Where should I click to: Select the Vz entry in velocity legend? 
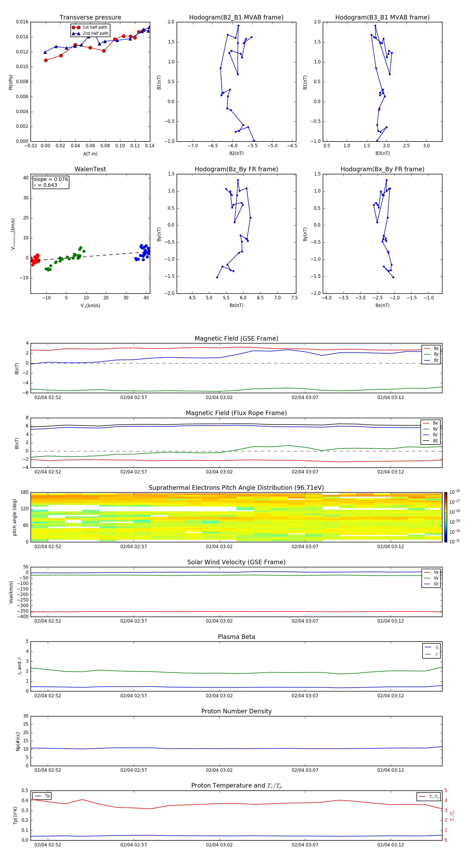point(431,584)
